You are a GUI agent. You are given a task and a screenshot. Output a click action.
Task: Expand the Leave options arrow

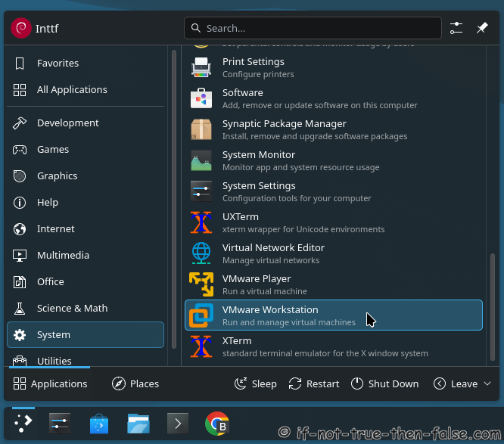pos(487,383)
